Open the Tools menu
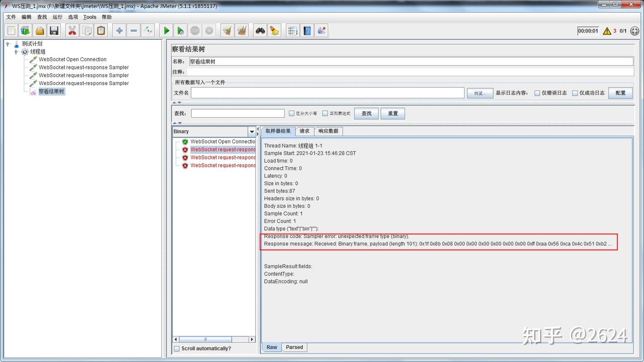Viewport: 644px width, 362px height. pyautogui.click(x=90, y=17)
